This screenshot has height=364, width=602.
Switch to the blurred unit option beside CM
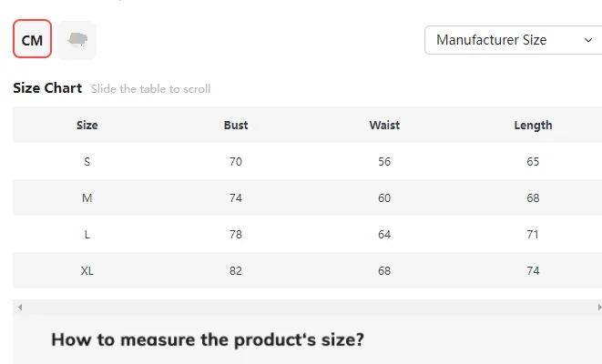click(x=77, y=40)
